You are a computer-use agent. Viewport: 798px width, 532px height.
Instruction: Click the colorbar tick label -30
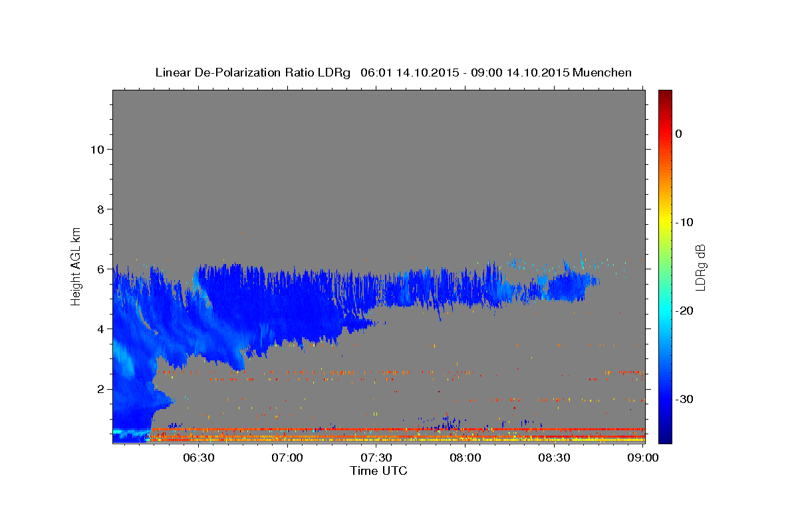pos(684,399)
